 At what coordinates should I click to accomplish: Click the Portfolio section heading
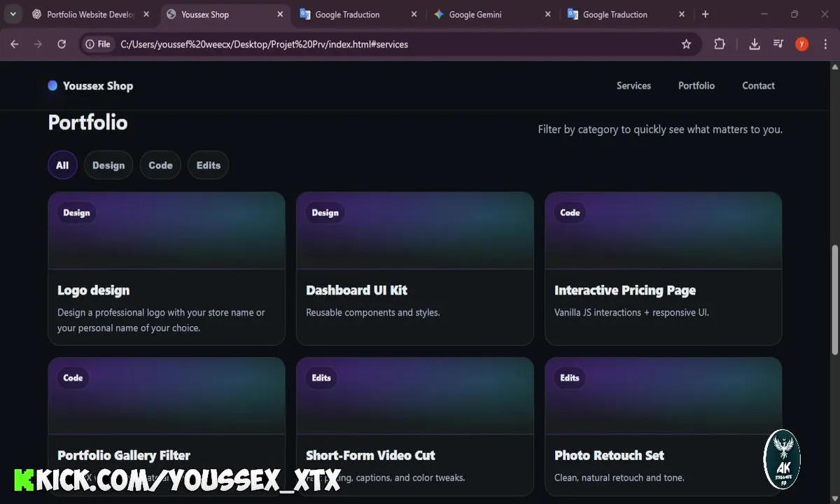point(87,122)
